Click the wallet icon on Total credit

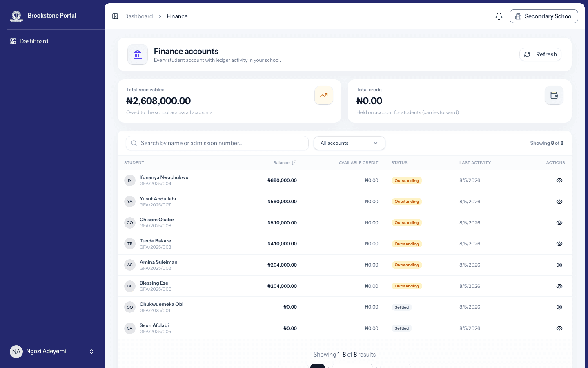(x=554, y=95)
